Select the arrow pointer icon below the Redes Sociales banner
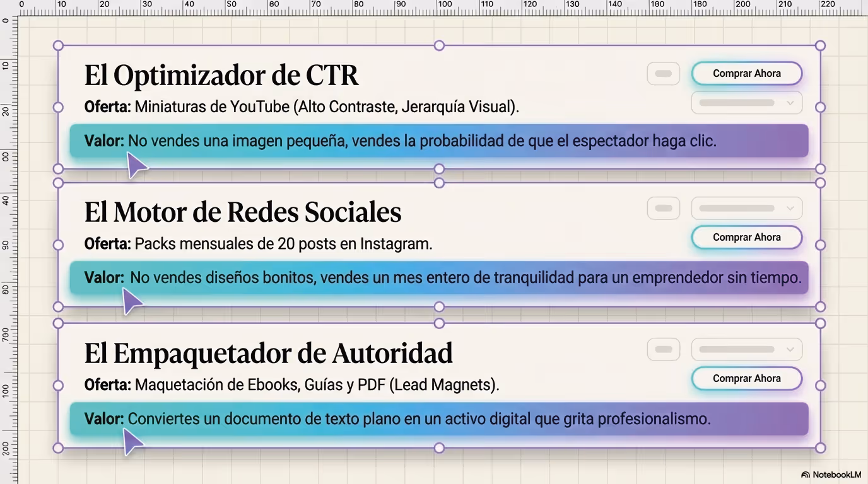Image resolution: width=868 pixels, height=484 pixels. (x=134, y=301)
